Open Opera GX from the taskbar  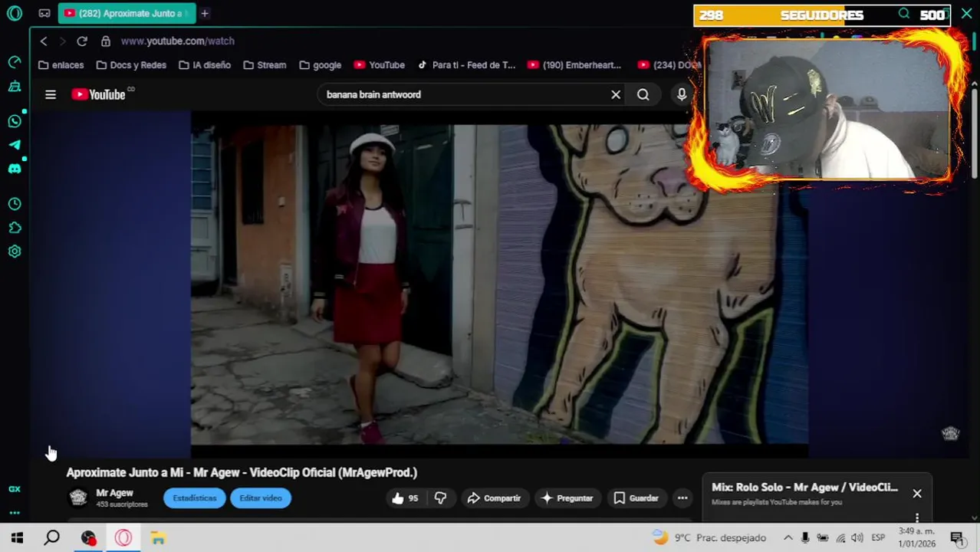tap(123, 538)
